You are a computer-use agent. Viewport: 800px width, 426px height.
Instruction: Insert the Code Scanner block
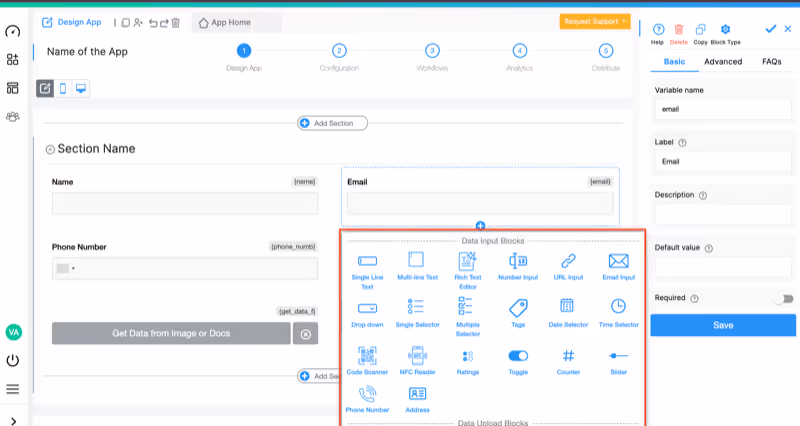pos(367,361)
